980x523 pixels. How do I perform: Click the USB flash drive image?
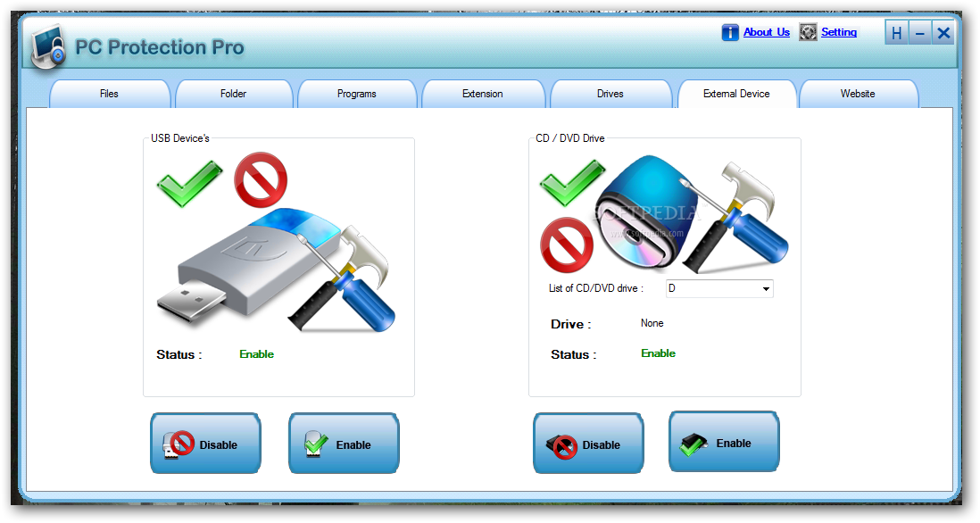coord(250,266)
